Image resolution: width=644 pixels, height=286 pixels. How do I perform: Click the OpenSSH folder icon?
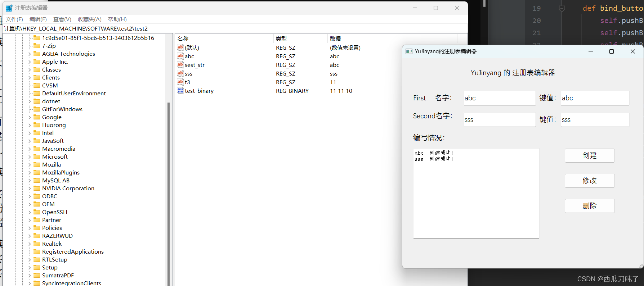(x=37, y=212)
